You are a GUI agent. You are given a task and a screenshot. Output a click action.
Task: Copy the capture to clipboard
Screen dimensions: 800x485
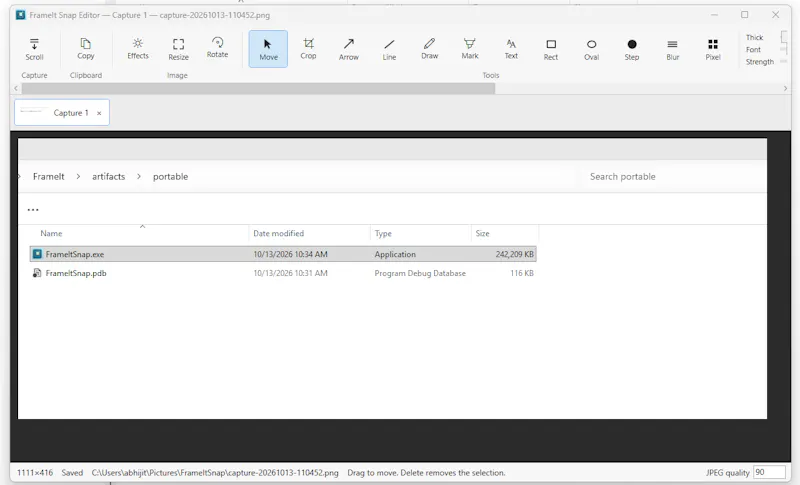(x=86, y=49)
